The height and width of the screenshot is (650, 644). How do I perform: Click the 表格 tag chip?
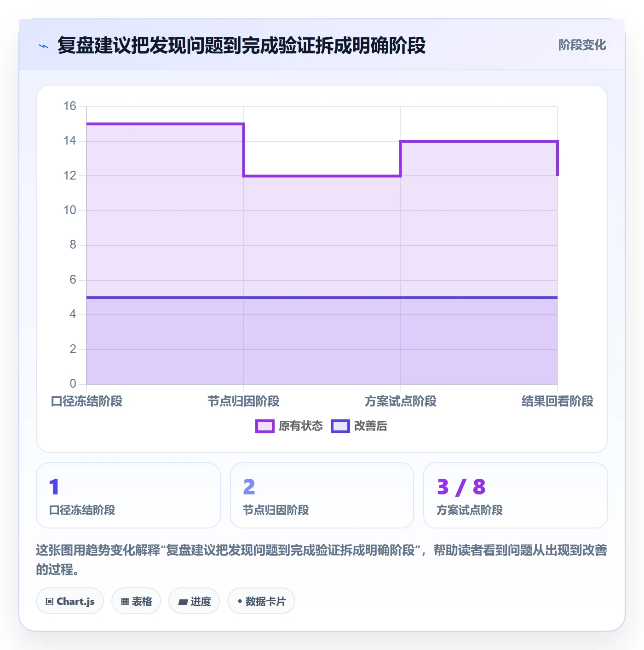(x=136, y=601)
